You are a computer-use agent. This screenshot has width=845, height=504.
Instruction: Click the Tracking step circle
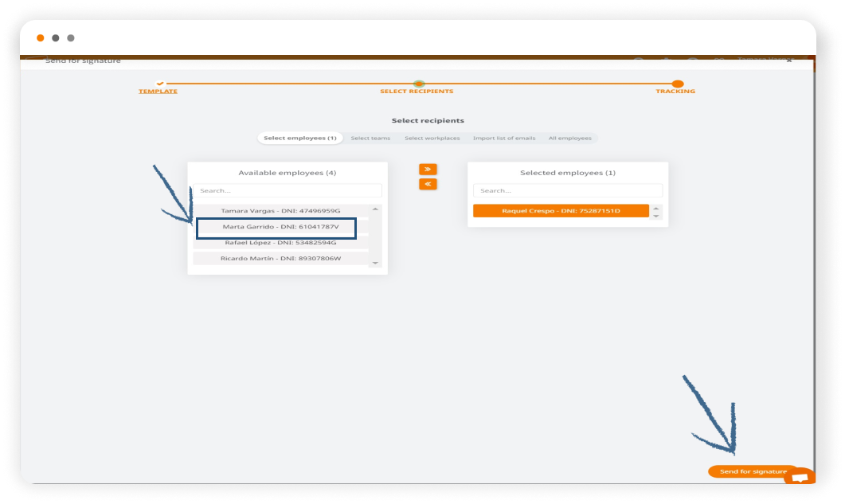pyautogui.click(x=677, y=84)
